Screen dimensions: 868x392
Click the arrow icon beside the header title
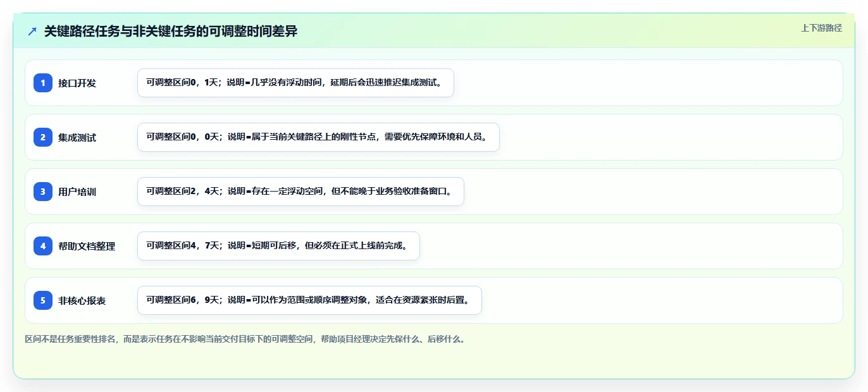click(x=32, y=32)
